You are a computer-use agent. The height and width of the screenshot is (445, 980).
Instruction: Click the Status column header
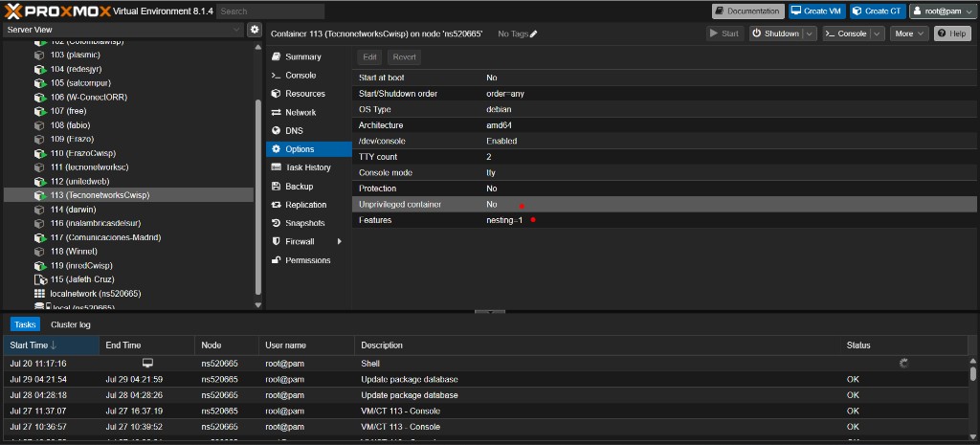pos(903,345)
